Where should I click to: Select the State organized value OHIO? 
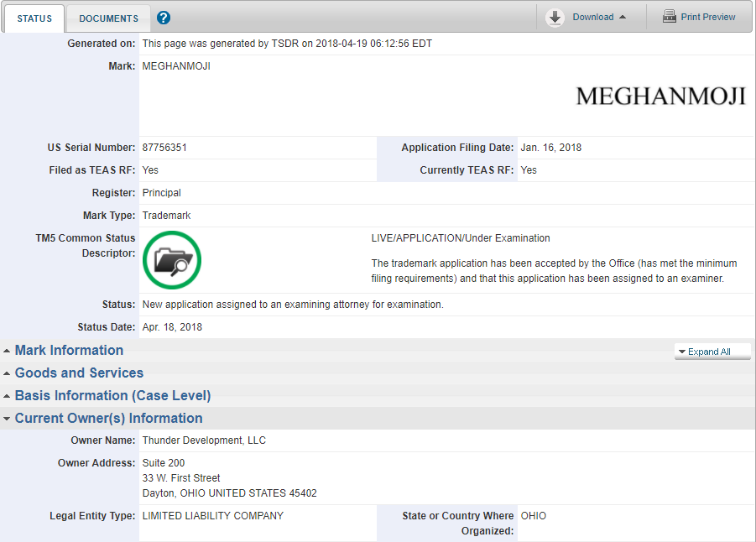534,516
